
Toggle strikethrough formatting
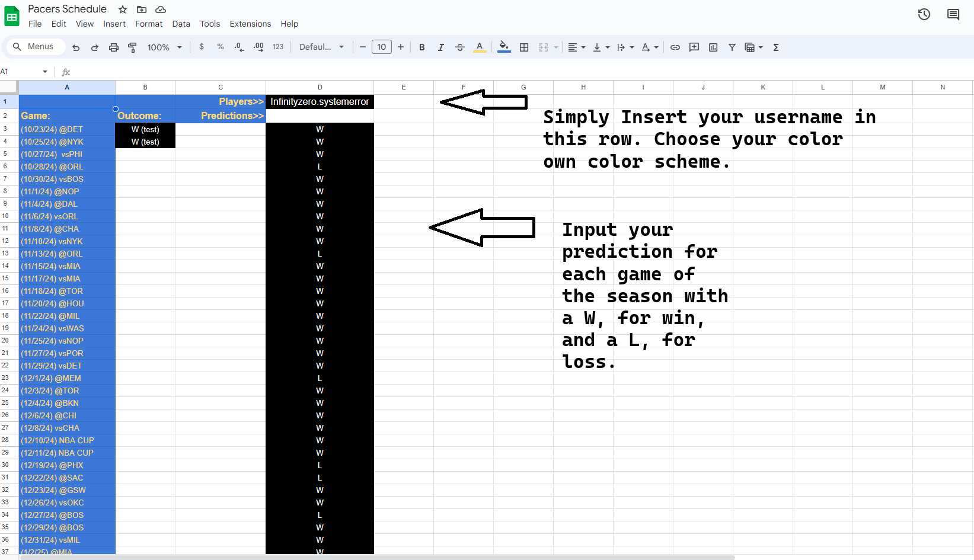[460, 47]
